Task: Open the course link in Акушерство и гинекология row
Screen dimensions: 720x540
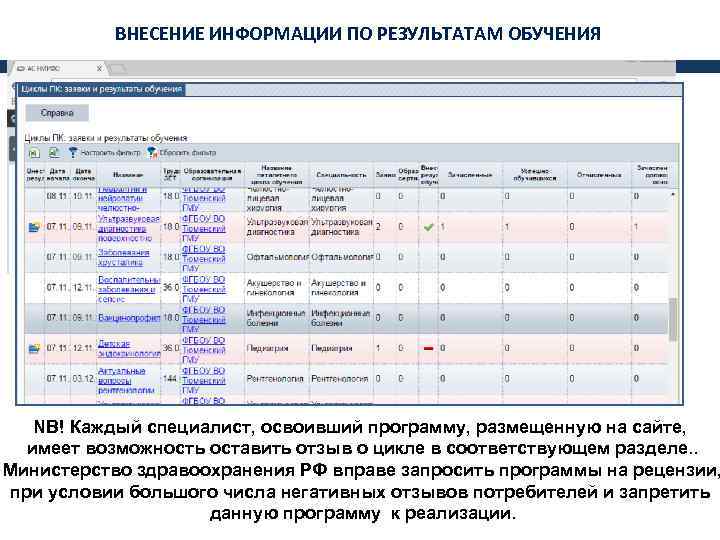Action: pos(129,289)
